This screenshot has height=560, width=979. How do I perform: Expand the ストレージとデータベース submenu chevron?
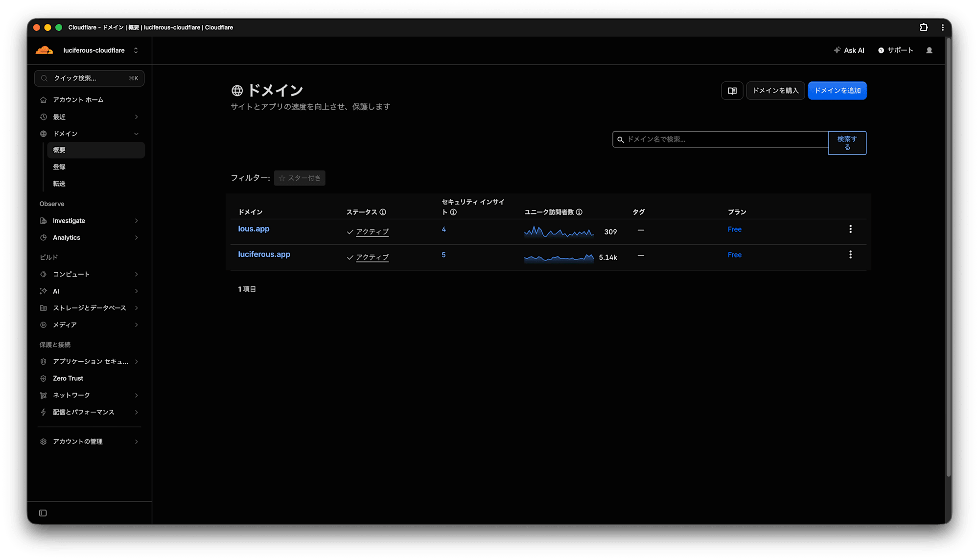coord(137,308)
